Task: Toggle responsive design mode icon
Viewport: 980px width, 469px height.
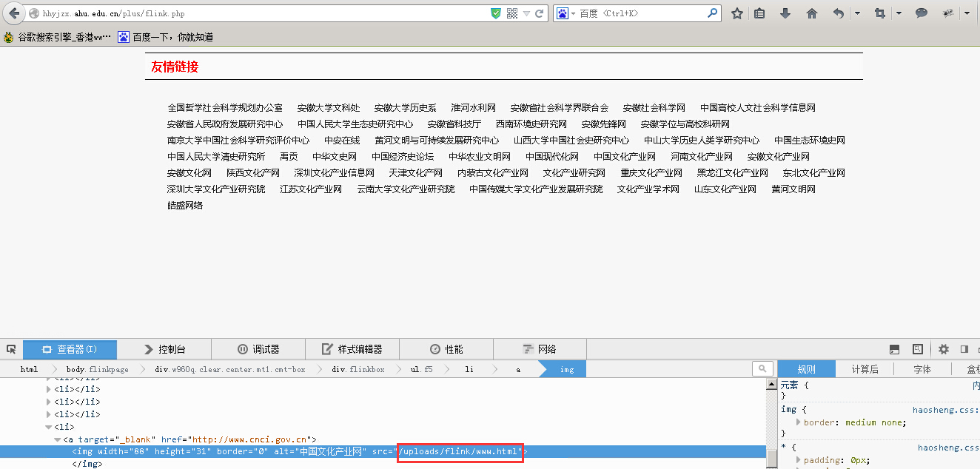Action: click(x=918, y=349)
